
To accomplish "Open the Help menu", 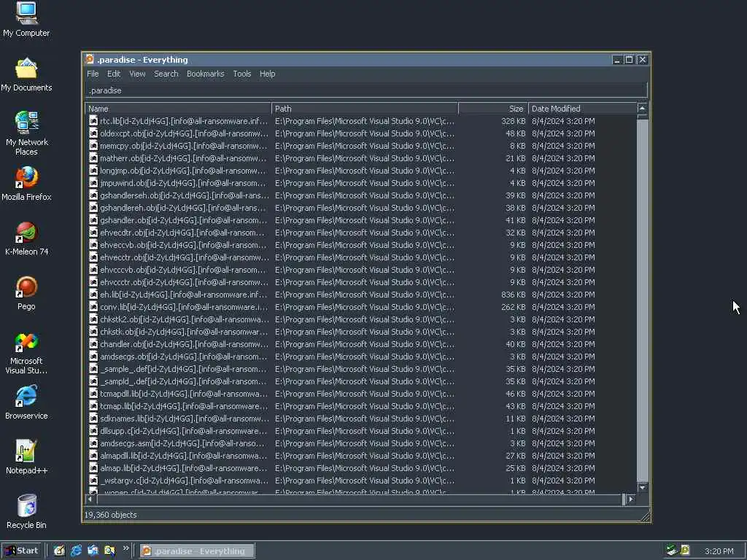I will 267,74.
